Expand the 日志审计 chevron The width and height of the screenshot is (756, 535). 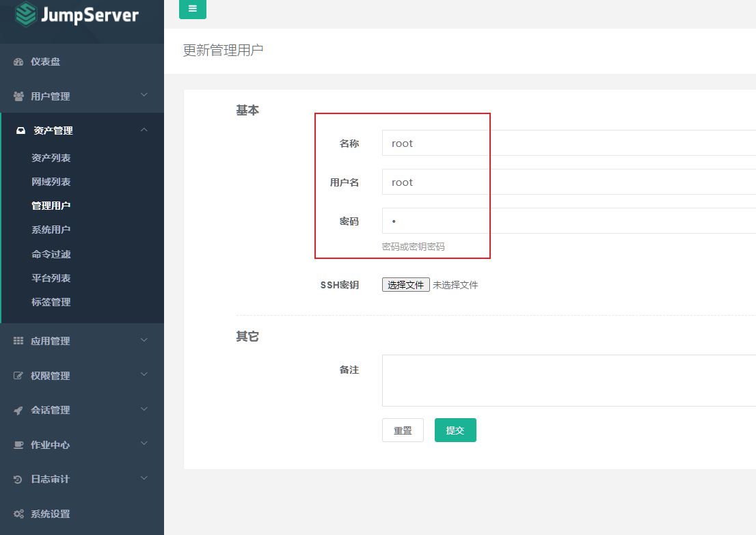point(144,478)
